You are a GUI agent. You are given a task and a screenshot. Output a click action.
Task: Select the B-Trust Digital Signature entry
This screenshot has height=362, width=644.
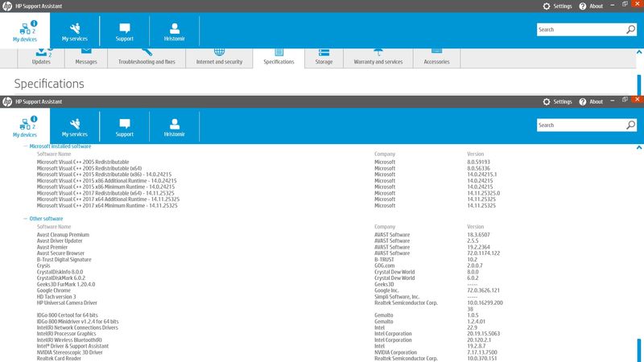(x=64, y=259)
